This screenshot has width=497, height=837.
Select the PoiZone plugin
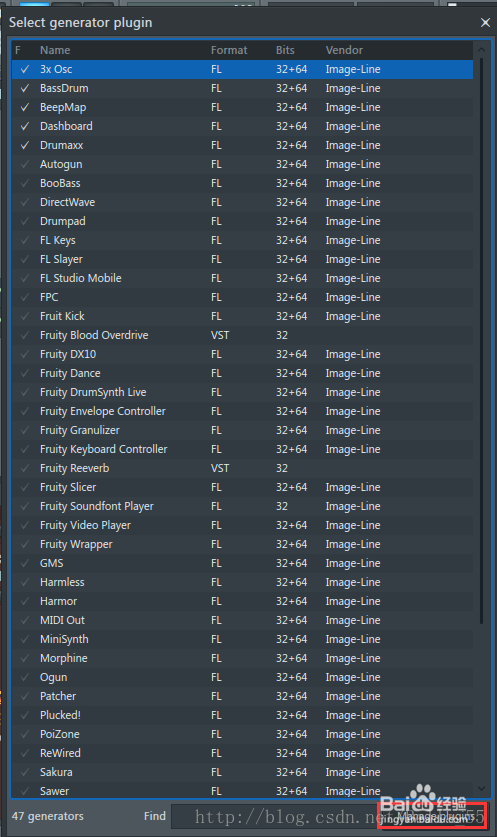click(x=242, y=735)
